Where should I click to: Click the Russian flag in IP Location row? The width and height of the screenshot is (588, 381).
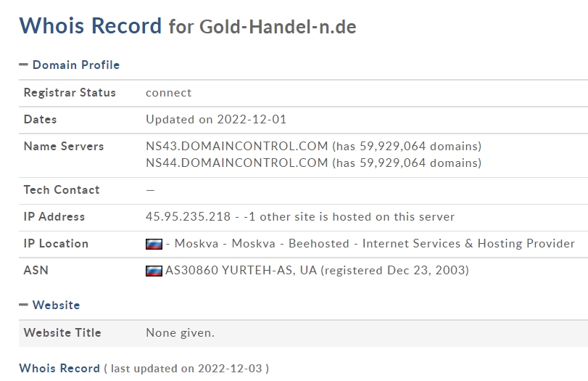point(154,244)
